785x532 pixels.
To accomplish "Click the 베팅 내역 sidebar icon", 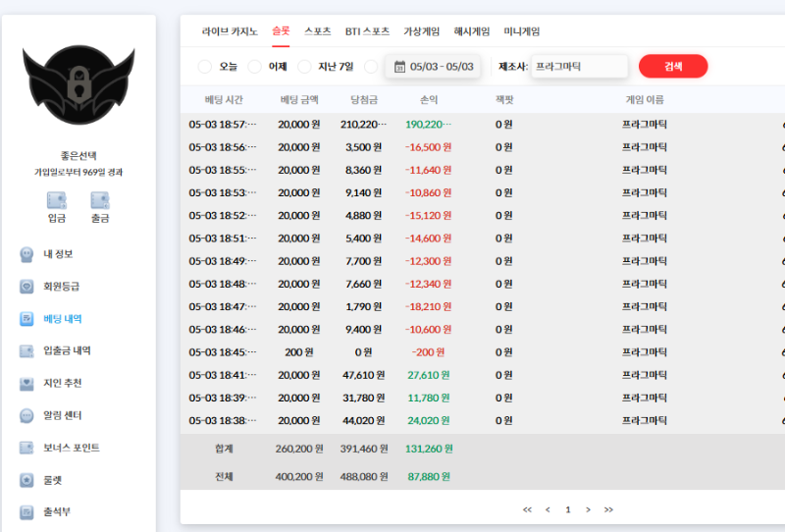I will [x=26, y=319].
